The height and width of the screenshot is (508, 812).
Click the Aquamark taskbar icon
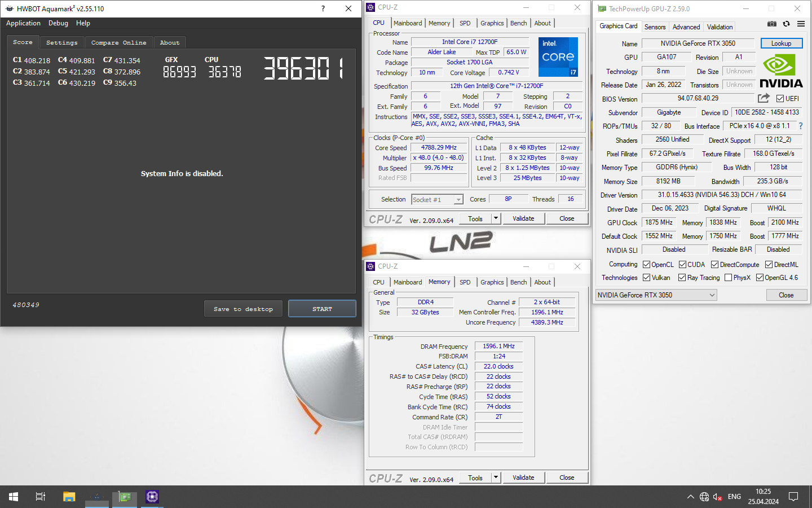97,497
